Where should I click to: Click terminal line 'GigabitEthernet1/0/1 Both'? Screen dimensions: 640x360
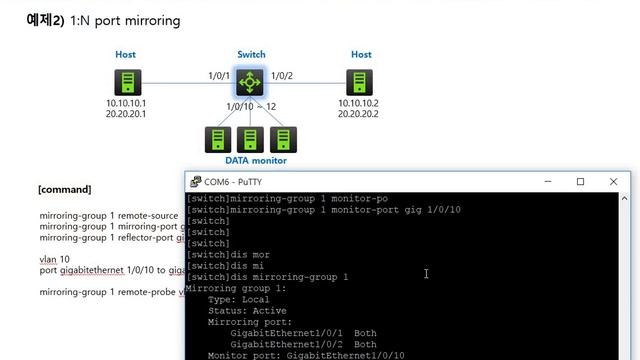303,333
